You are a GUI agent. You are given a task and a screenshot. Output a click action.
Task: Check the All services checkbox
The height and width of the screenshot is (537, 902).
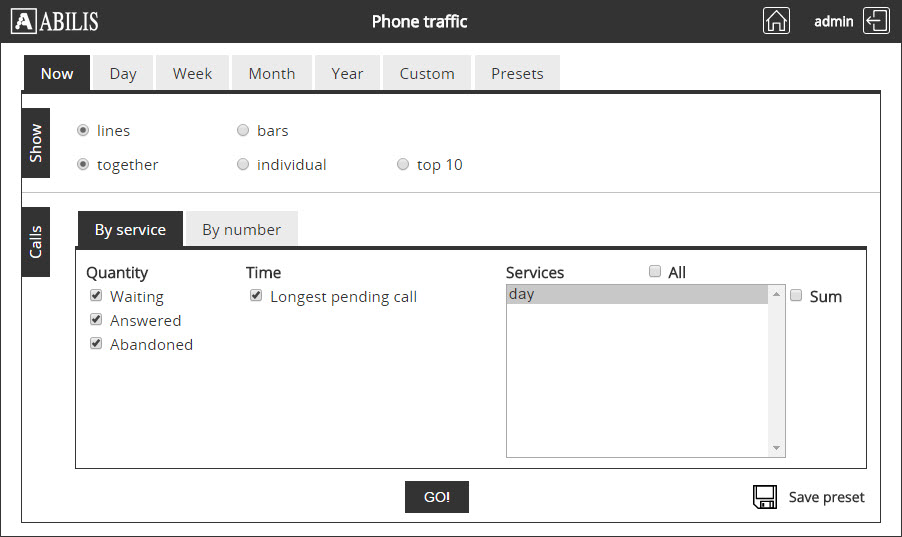(655, 272)
